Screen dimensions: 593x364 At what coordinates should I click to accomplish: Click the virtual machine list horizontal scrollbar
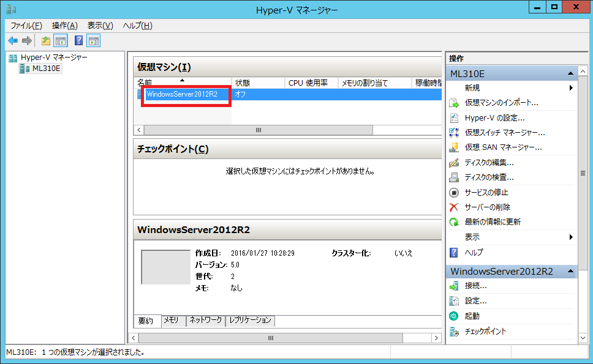[258, 130]
